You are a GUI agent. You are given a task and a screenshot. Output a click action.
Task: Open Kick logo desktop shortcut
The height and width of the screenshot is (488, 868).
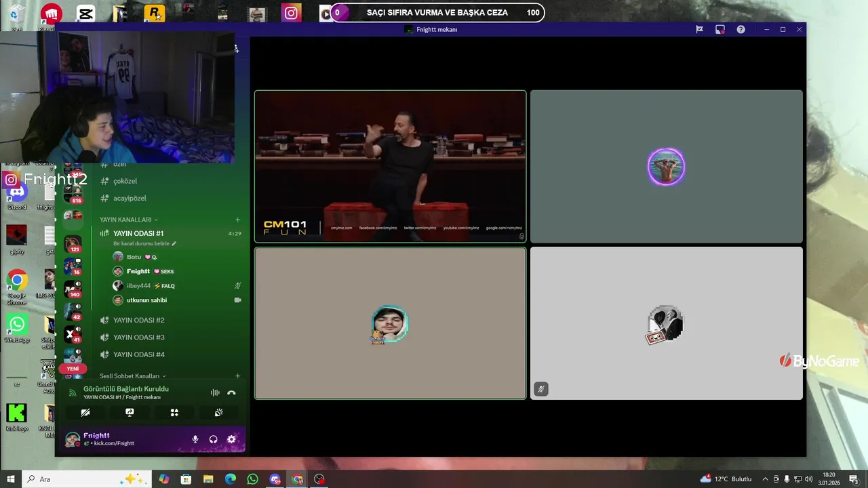click(17, 416)
